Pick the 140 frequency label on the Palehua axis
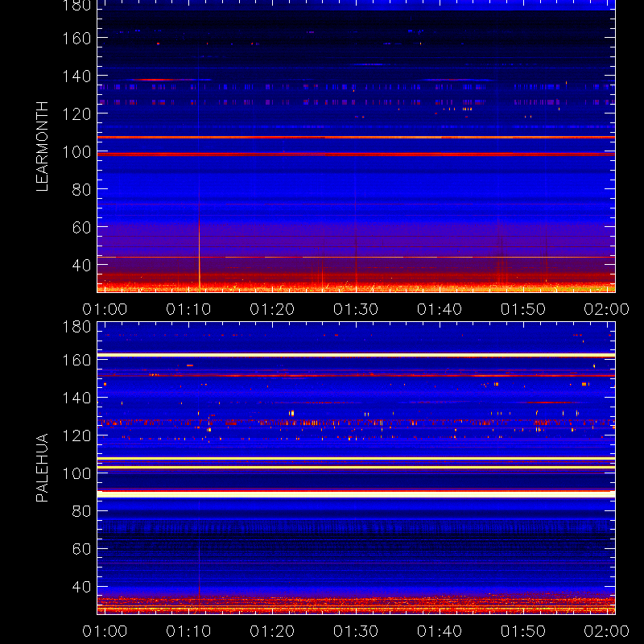Viewport: 644px width, 644px height. click(76, 398)
